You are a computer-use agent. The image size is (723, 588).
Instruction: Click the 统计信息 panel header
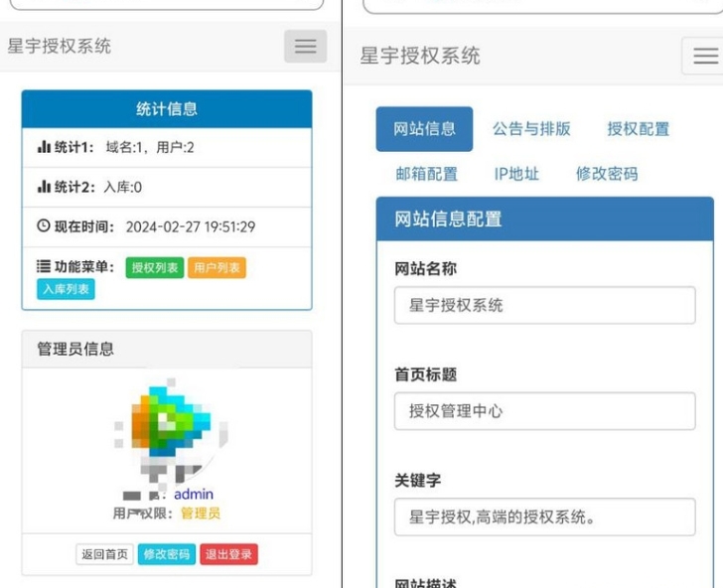point(167,109)
